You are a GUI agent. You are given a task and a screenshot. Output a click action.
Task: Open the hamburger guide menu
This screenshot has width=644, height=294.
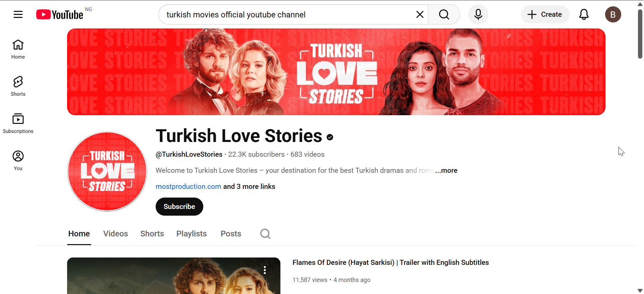[x=18, y=14]
